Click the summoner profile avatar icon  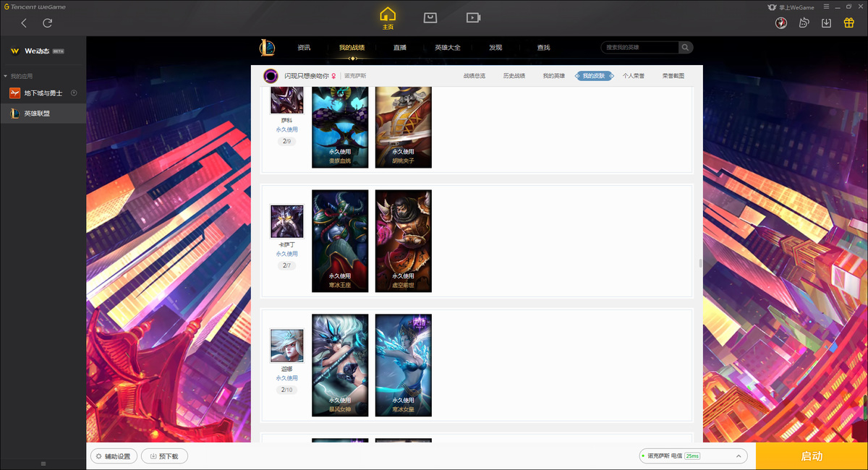point(271,76)
